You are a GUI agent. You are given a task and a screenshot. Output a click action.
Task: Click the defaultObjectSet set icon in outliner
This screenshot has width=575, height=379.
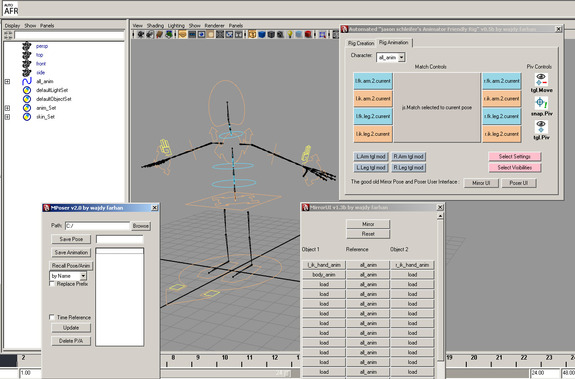tap(27, 99)
